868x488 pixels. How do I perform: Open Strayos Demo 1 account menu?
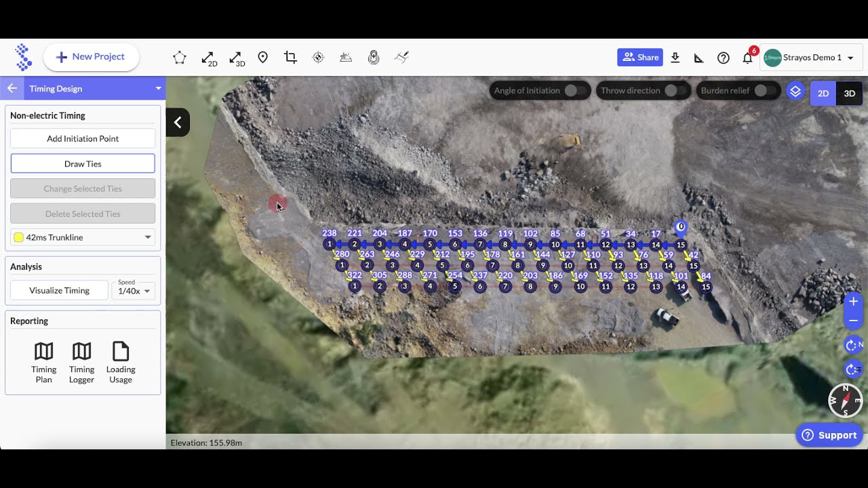point(812,58)
